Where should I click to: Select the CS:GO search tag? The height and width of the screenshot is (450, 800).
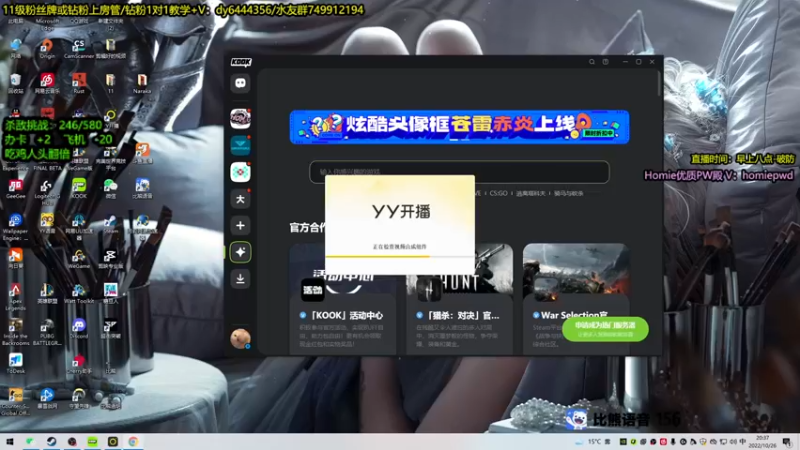point(498,193)
